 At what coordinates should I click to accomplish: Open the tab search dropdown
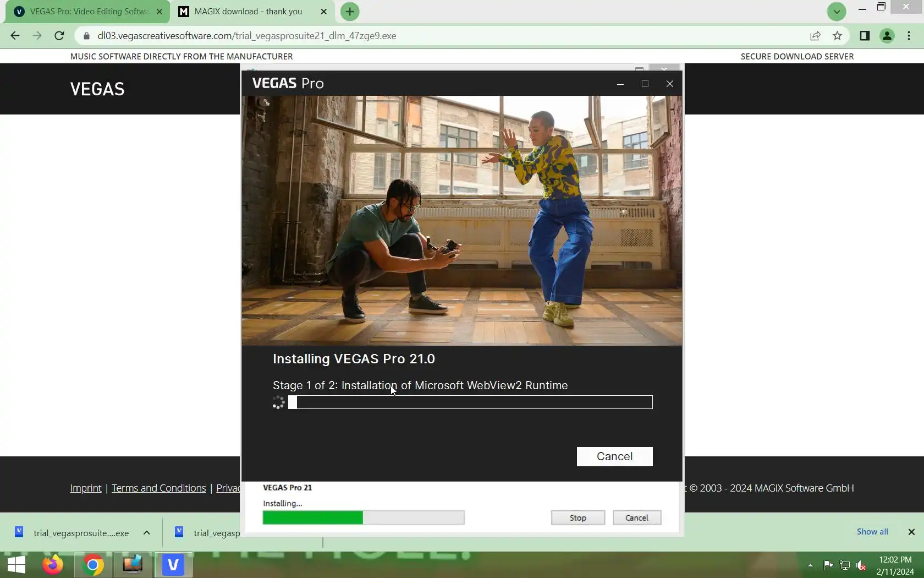[x=837, y=12]
